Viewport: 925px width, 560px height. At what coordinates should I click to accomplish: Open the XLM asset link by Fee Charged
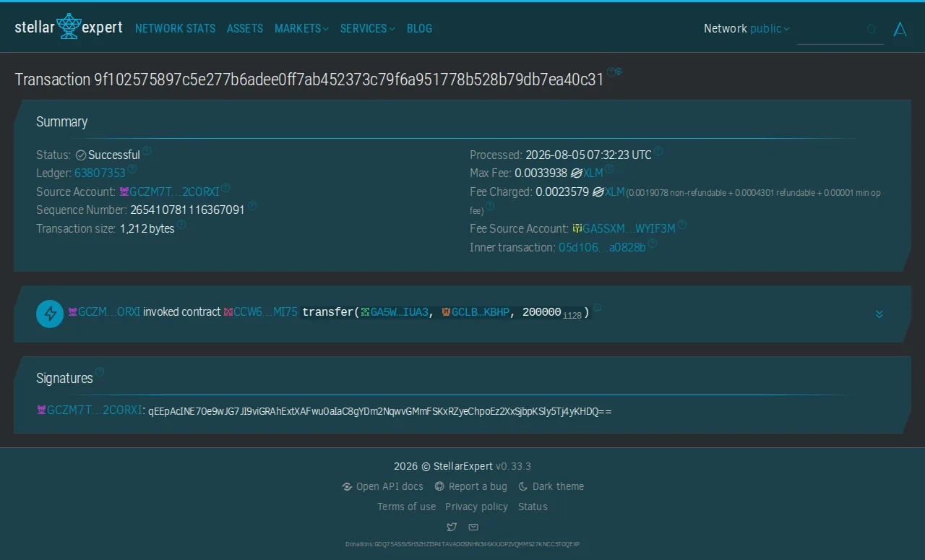(x=615, y=192)
